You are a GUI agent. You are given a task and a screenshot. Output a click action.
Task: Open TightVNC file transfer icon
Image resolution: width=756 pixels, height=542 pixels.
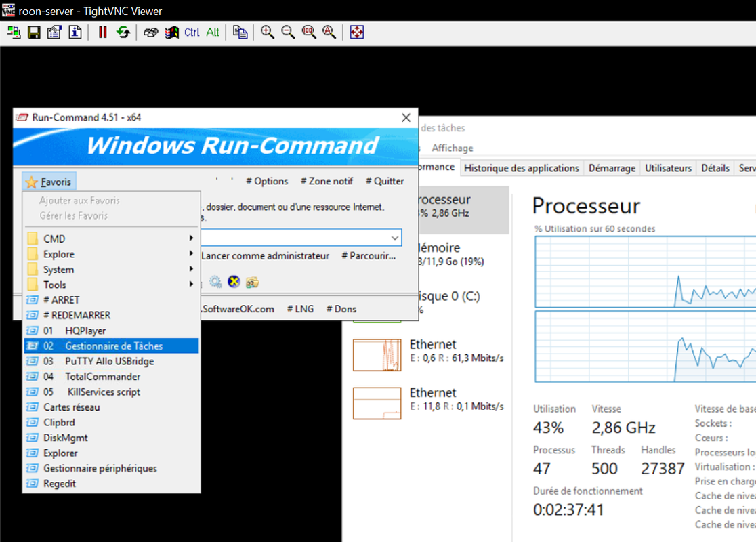[240, 33]
